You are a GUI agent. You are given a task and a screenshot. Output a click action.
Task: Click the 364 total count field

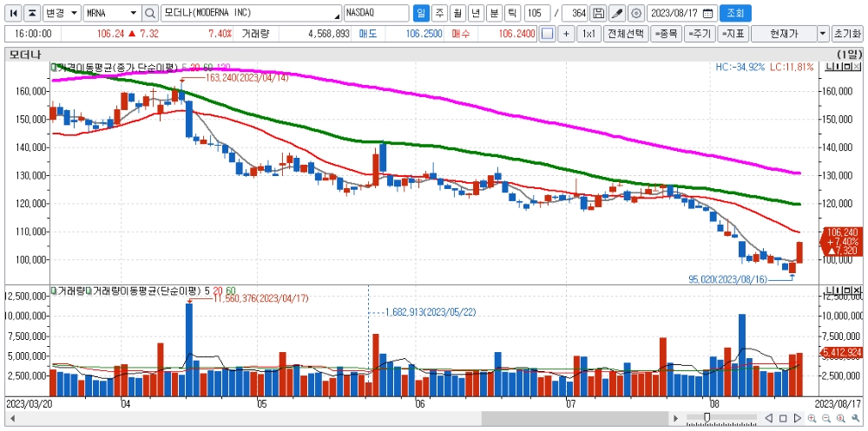click(x=575, y=13)
